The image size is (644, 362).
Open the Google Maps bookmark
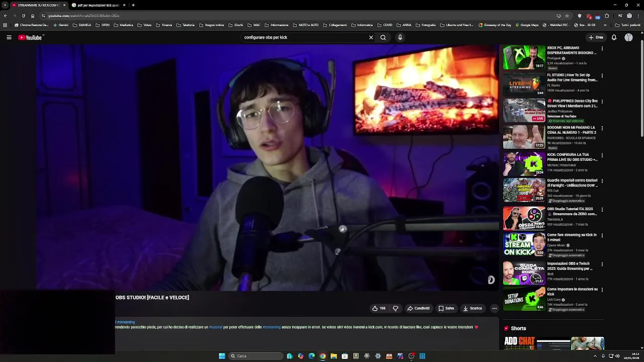point(526,25)
